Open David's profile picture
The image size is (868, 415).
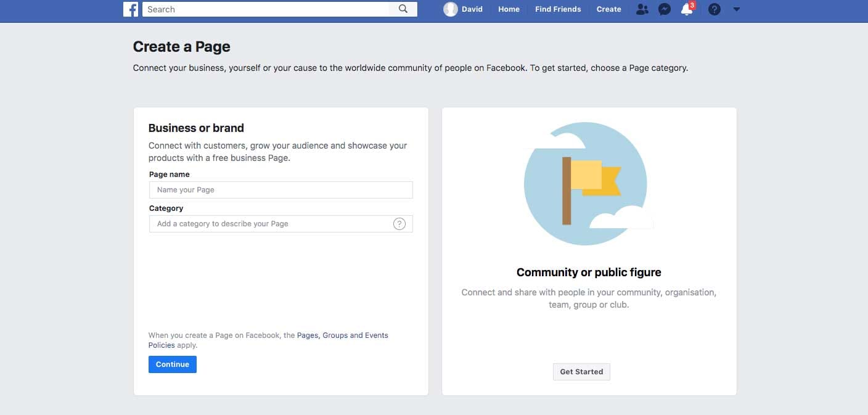click(x=451, y=9)
